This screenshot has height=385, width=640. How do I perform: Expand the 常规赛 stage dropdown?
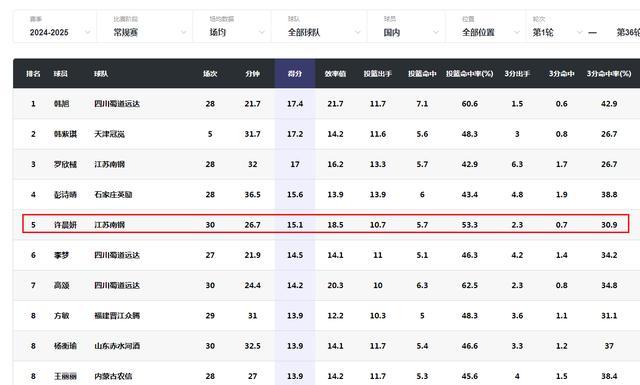[x=145, y=27]
